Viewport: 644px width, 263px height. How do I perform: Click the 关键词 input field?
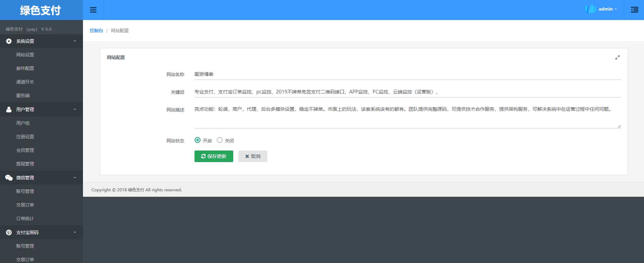coord(408,92)
